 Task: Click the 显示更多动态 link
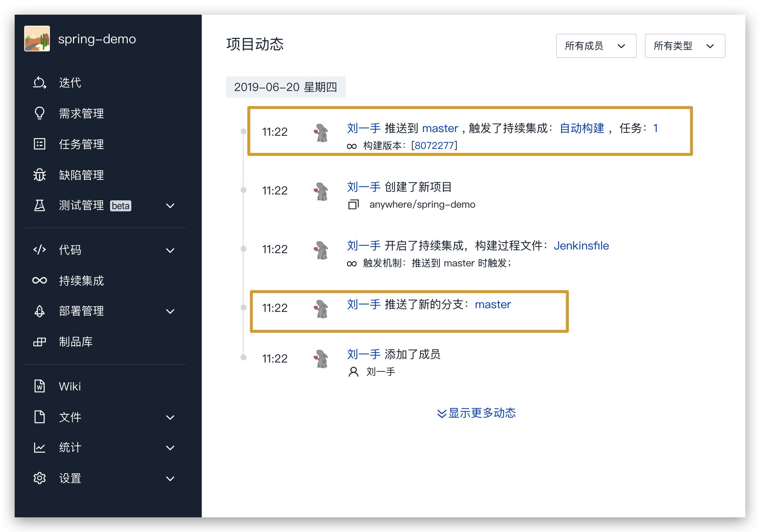coord(477,413)
